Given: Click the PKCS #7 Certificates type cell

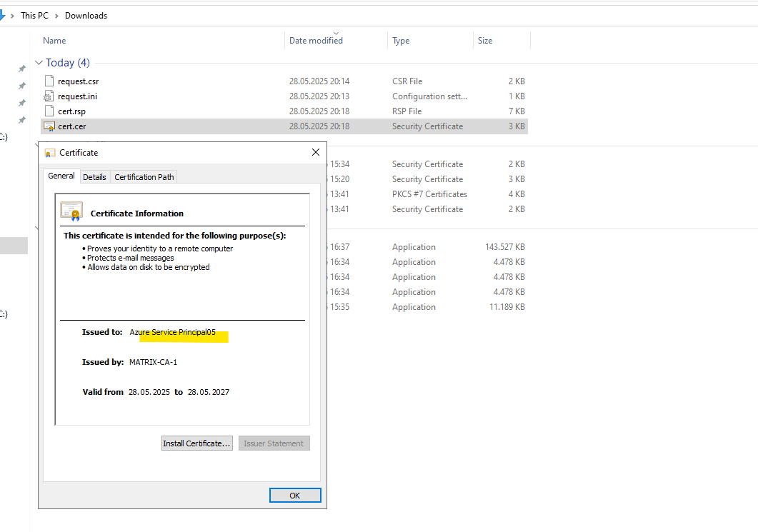Looking at the screenshot, I should (x=429, y=194).
